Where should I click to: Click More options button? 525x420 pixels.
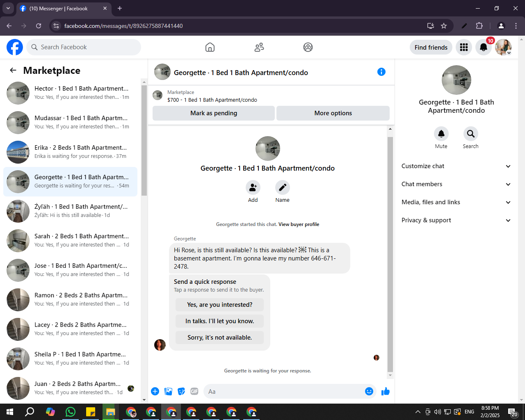coord(333,113)
